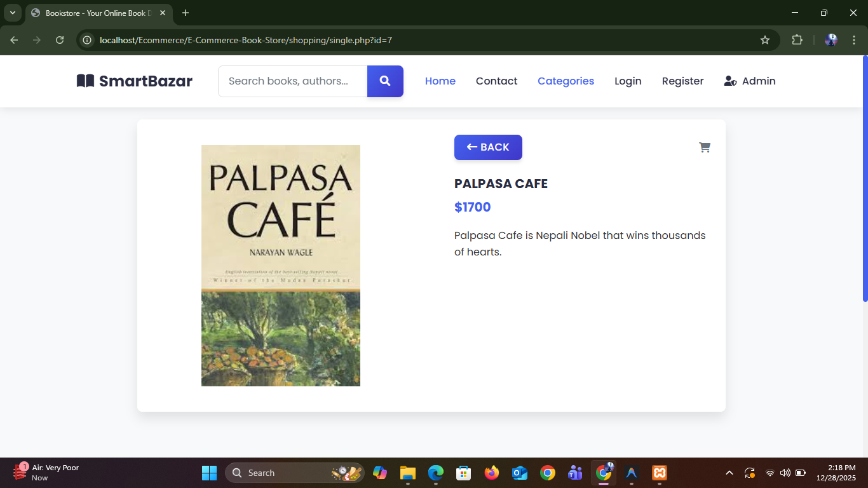Launch File Explorer from the taskbar
The width and height of the screenshot is (868, 488).
pos(407,473)
